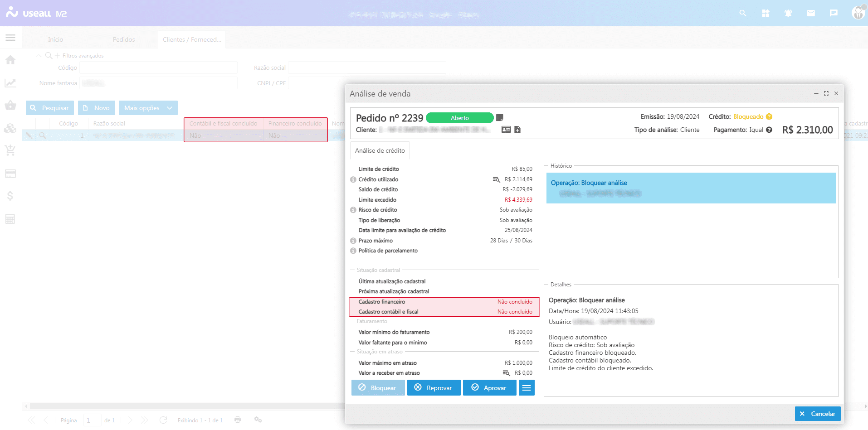Screen dimensions: 868x430
Task: View details of Crédito utilizado
Action: 496,179
